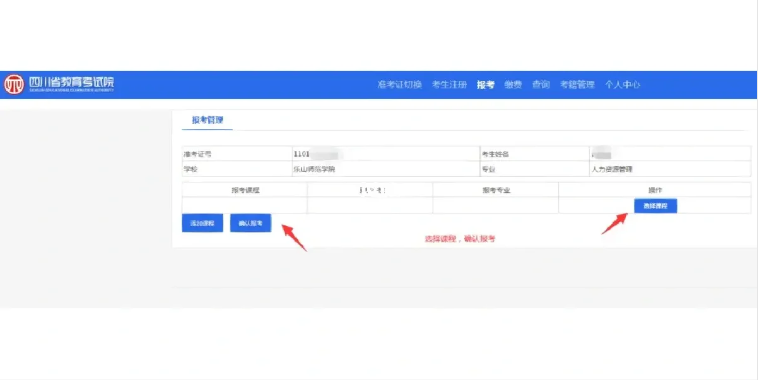
Task: Click the 报考专业 column header
Action: pos(496,190)
